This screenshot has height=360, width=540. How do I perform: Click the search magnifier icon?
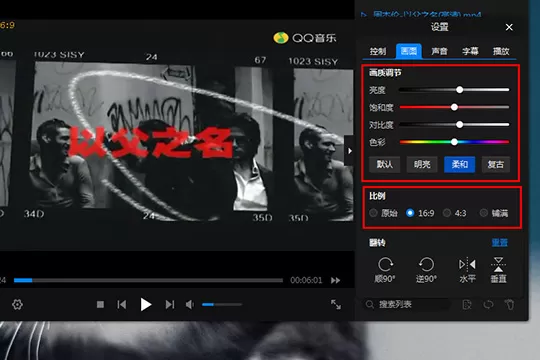coord(370,305)
